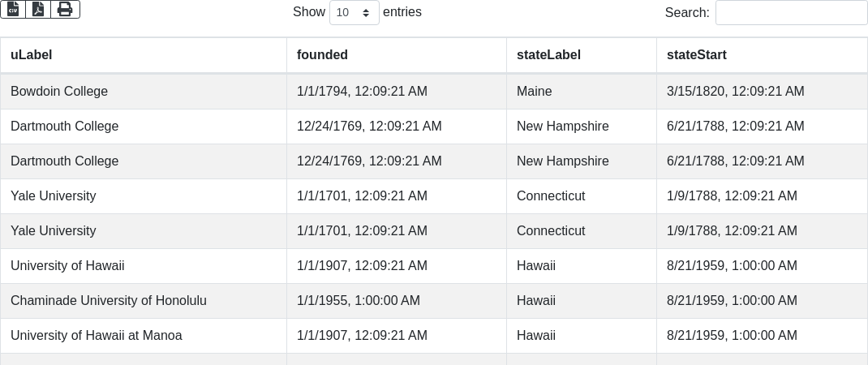Sort by the founded column header
Image resolution: width=868 pixels, height=365 pixels.
322,55
